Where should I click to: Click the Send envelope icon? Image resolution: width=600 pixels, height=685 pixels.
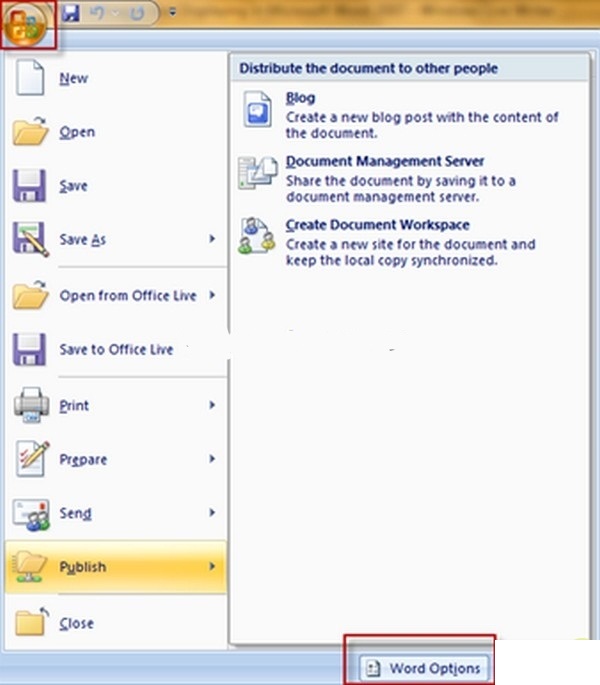coord(31,513)
